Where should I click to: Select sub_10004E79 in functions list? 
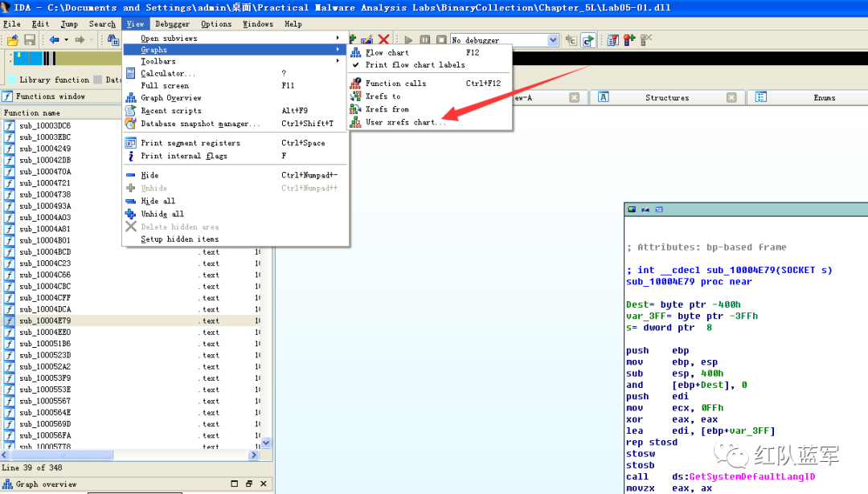[x=45, y=320]
